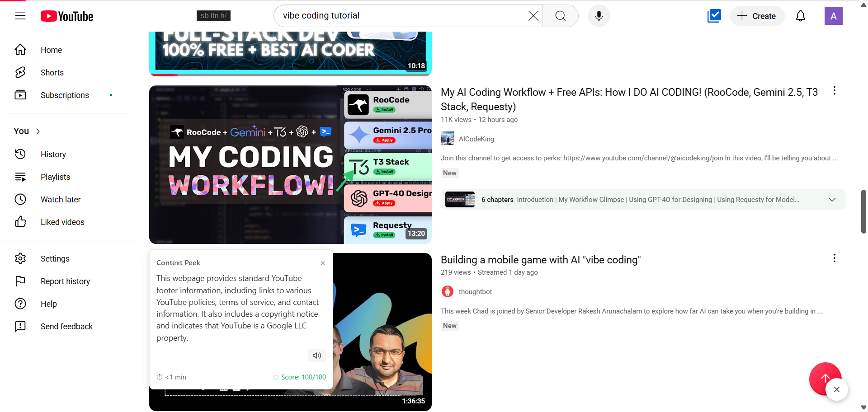Open more options for AI Coding Workflow video
This screenshot has height=412, width=868.
coord(835,91)
